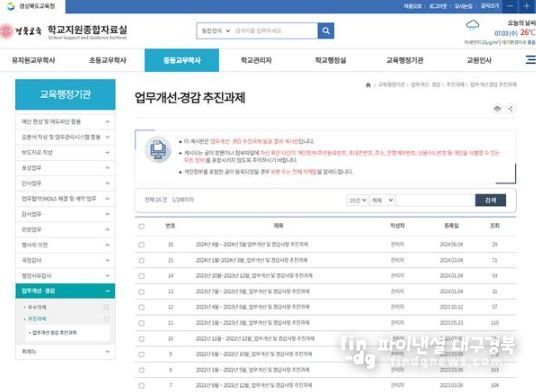
Task: Collapse the active 업무개선·경감 sidebar section
Action: coord(65,291)
